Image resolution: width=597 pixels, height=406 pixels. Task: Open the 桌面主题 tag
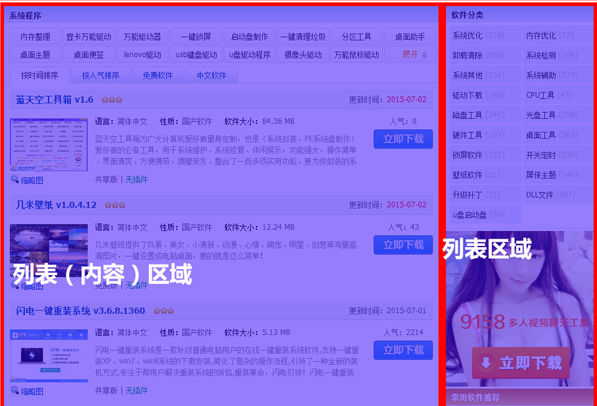point(35,55)
